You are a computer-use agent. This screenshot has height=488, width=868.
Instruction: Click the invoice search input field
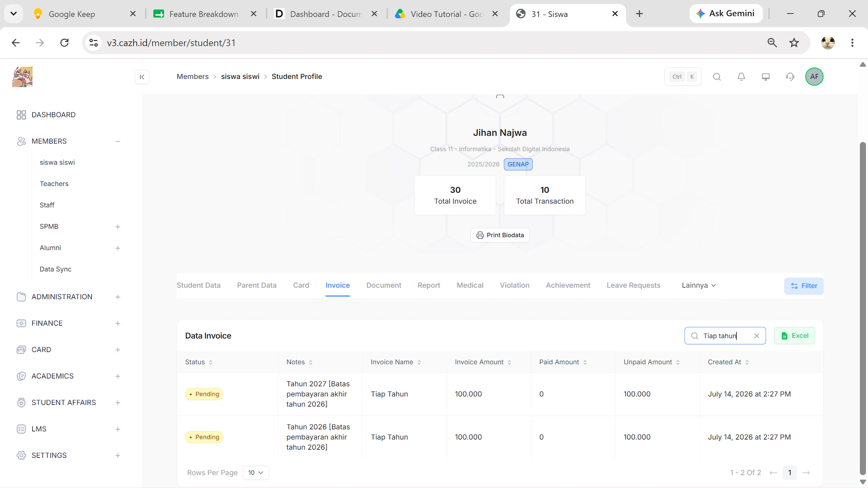[725, 336]
